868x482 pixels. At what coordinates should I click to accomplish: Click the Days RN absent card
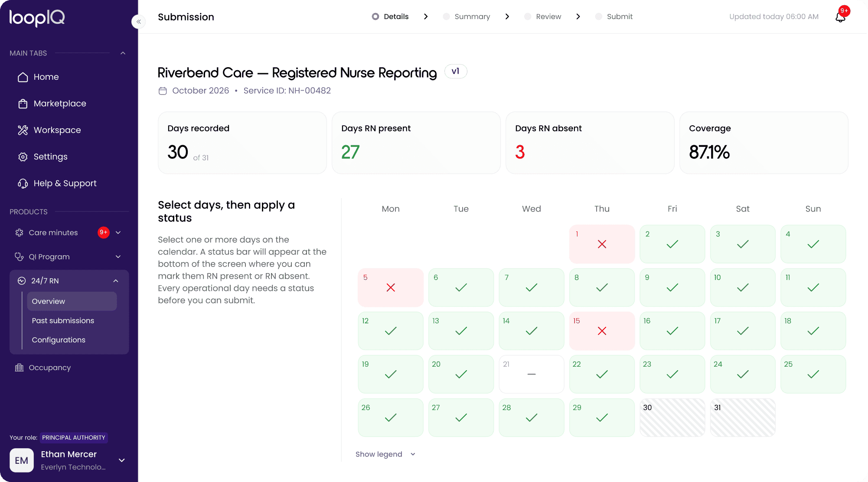tap(590, 143)
